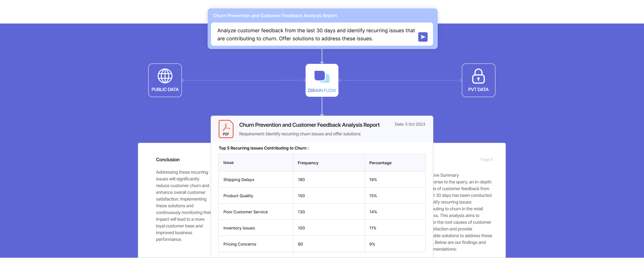This screenshot has height=258, width=644.
Task: Open the PDF file icon in report header
Action: click(226, 129)
